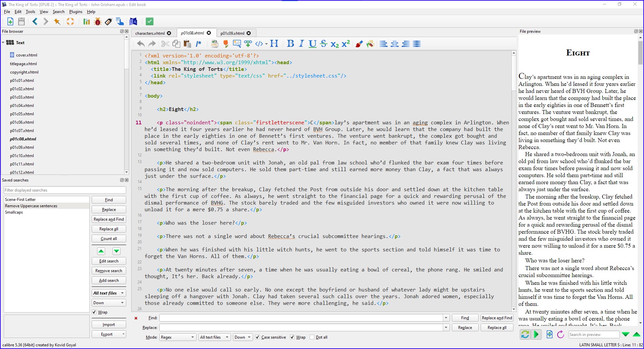This screenshot has height=349, width=644.
Task: Open the File menu
Action: click(x=7, y=12)
